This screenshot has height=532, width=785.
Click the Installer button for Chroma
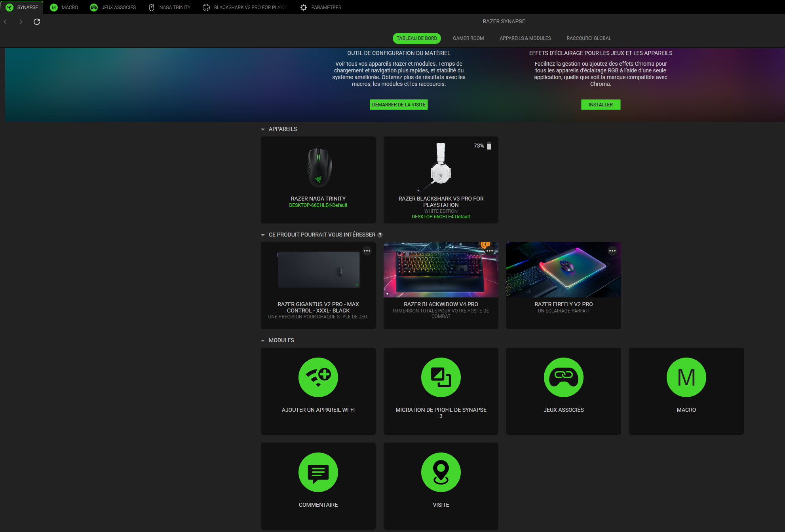coord(601,105)
